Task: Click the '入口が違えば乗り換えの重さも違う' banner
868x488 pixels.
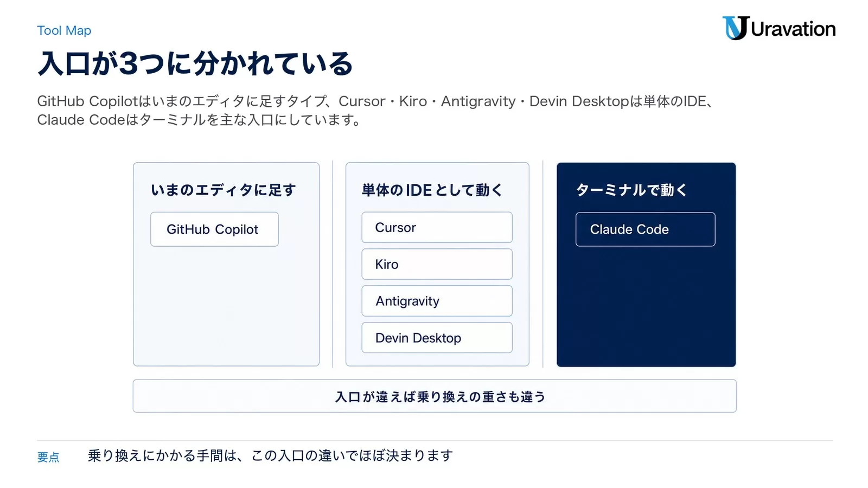Action: pyautogui.click(x=435, y=396)
